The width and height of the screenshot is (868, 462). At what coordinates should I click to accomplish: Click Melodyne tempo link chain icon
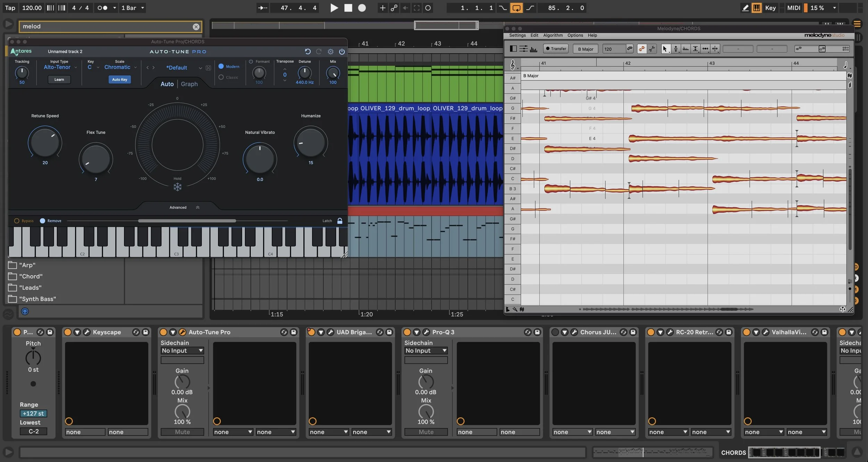pos(629,49)
